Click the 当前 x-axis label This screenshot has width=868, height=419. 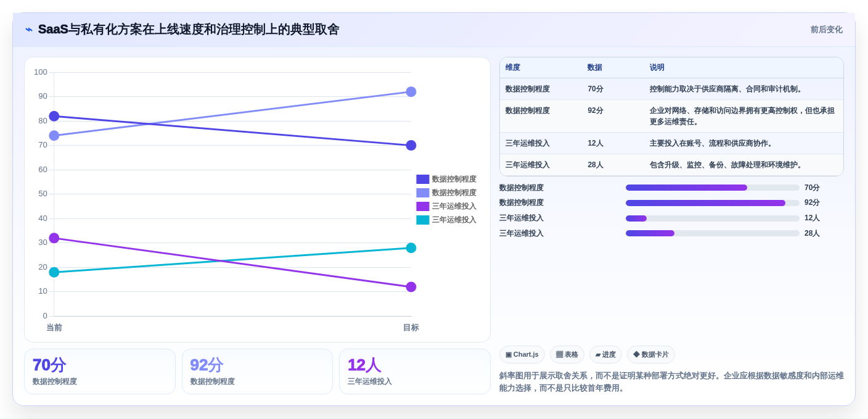tap(54, 328)
